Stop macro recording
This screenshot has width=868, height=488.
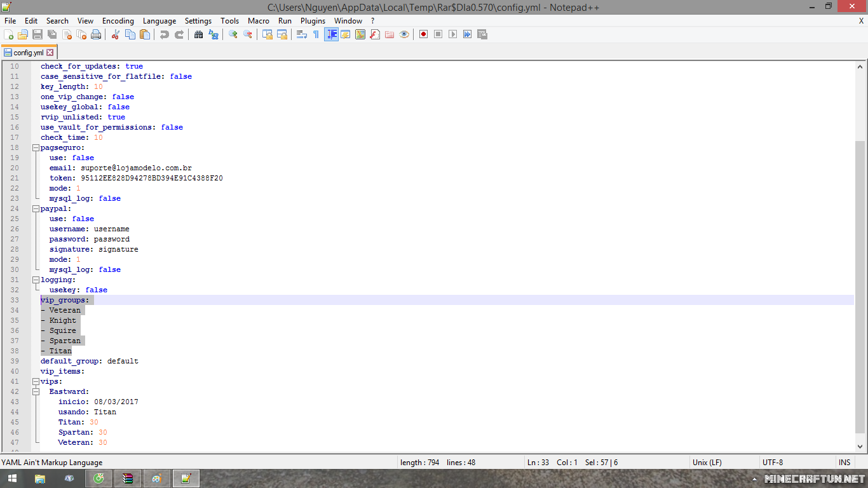tap(438, 34)
